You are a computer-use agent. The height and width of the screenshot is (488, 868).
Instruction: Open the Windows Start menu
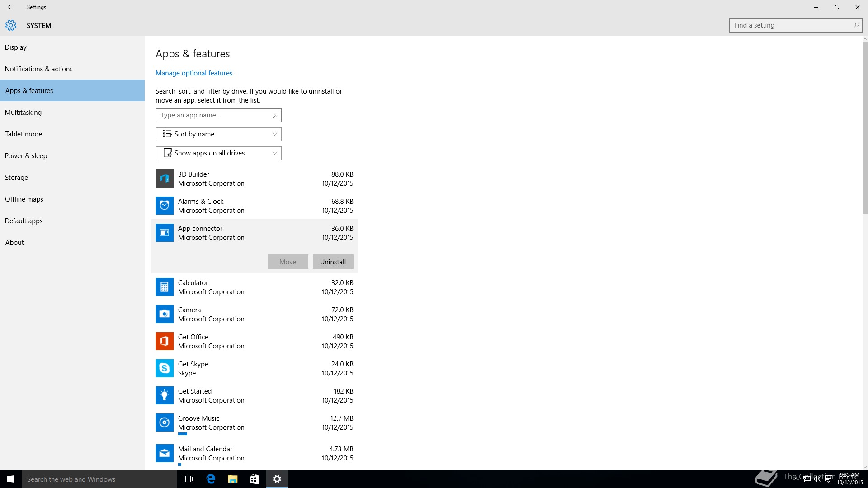point(11,479)
